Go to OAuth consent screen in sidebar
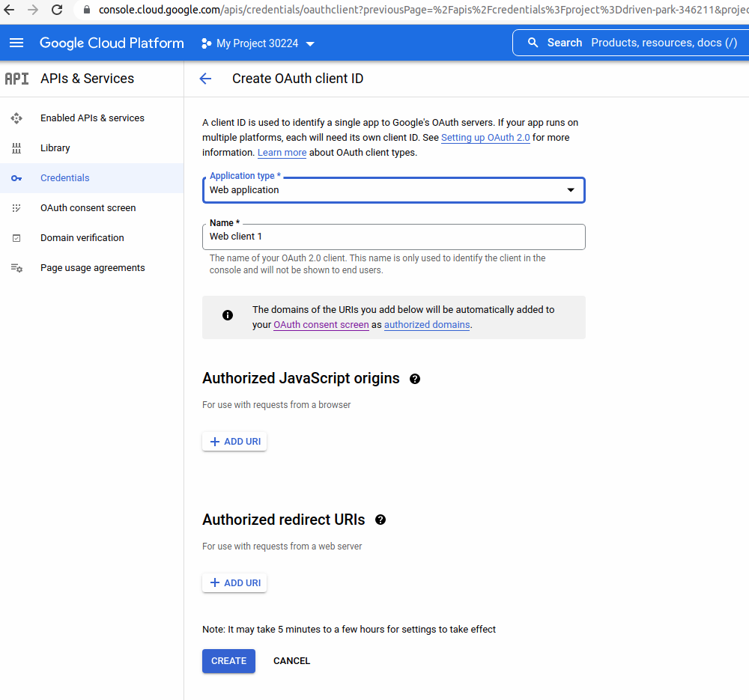Viewport: 749px width, 700px height. tap(92, 208)
